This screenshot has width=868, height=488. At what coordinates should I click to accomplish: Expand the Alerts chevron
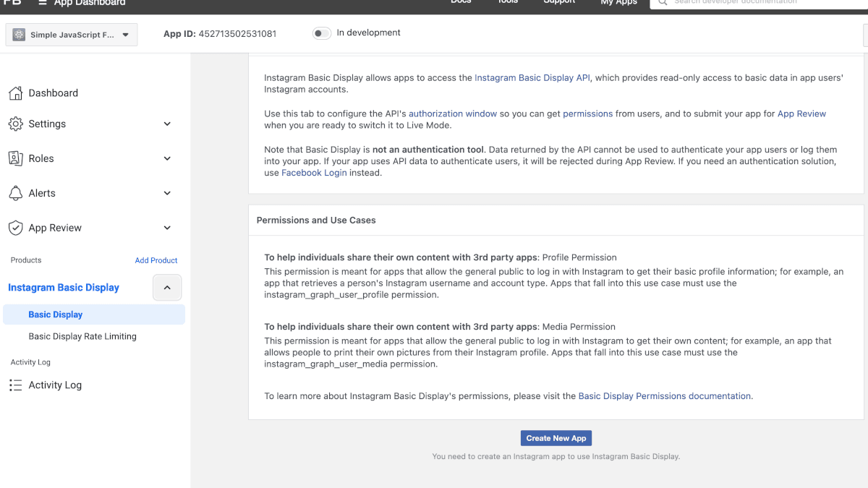(167, 193)
